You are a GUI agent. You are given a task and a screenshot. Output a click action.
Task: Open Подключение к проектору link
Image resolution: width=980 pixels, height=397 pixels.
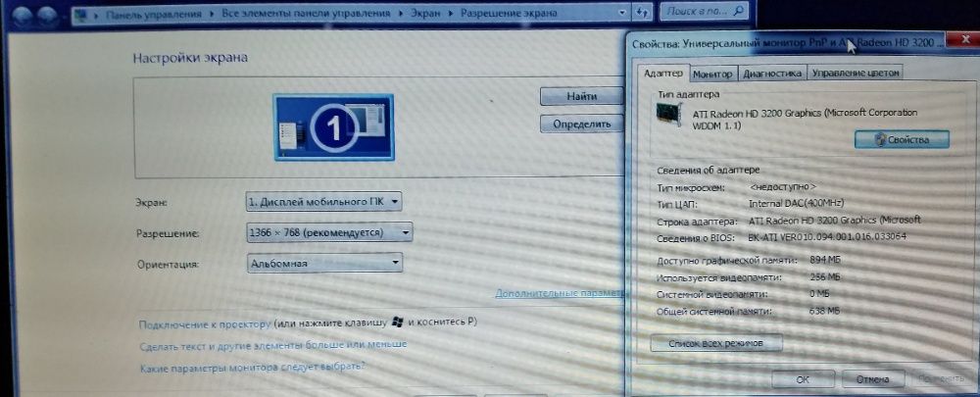[x=205, y=324]
